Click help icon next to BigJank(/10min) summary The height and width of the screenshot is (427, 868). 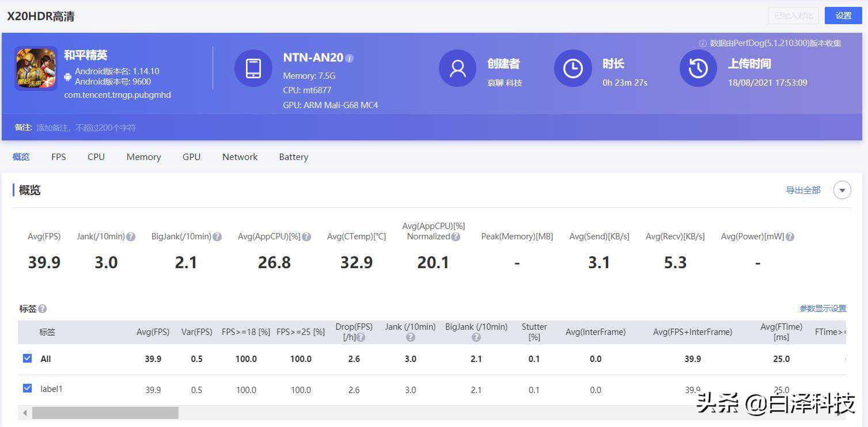point(217,237)
